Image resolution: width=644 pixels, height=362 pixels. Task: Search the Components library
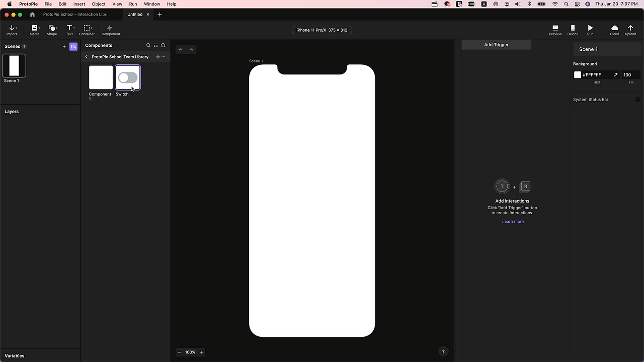point(148,45)
